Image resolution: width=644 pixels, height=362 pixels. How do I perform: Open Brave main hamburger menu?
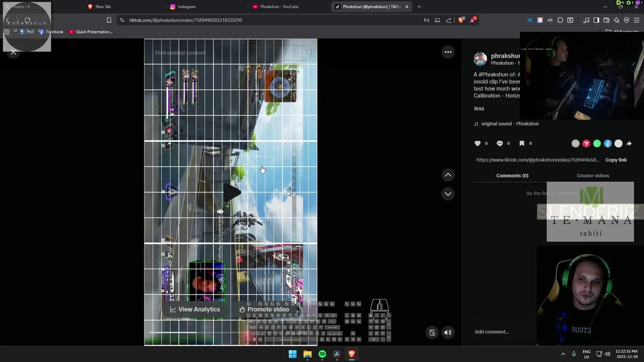[x=636, y=20]
